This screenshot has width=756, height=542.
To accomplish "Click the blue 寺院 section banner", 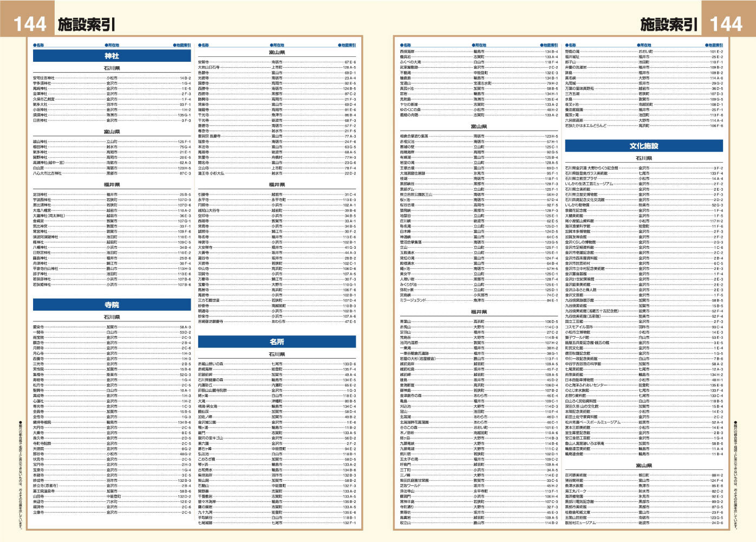I will tap(112, 305).
